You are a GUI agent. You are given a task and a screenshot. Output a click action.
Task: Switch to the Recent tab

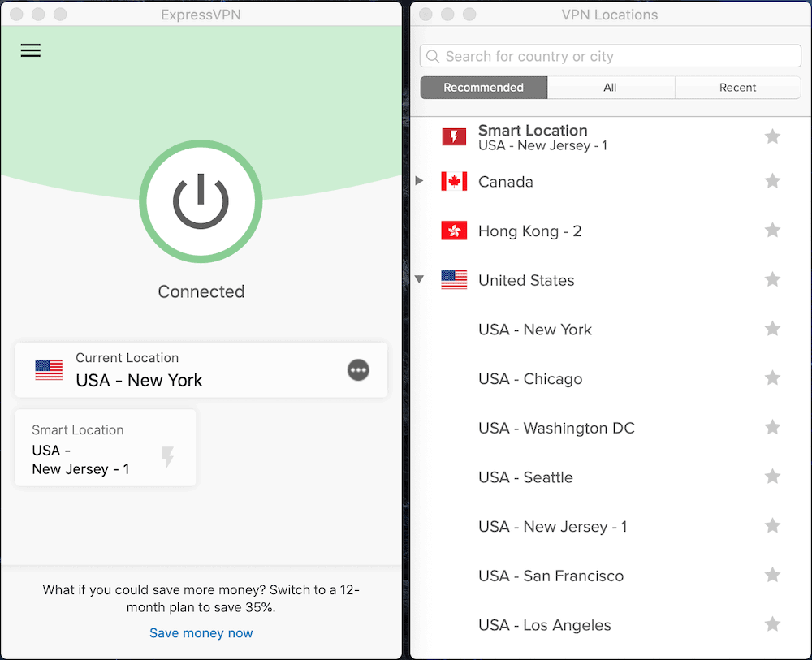click(737, 88)
